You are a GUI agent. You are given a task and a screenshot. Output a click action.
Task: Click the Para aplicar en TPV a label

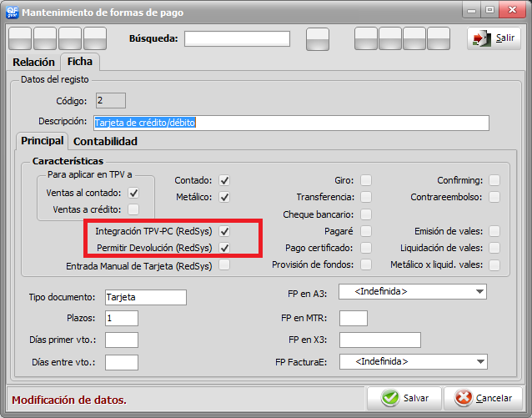pyautogui.click(x=89, y=174)
